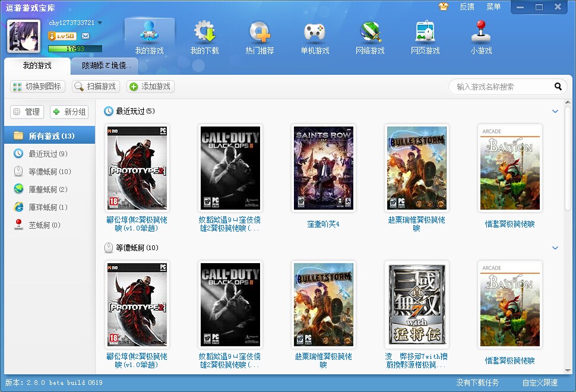Viewport: 576px width, 392px height.
Task: Open Bastion cover in the (10) section
Action: click(510, 305)
